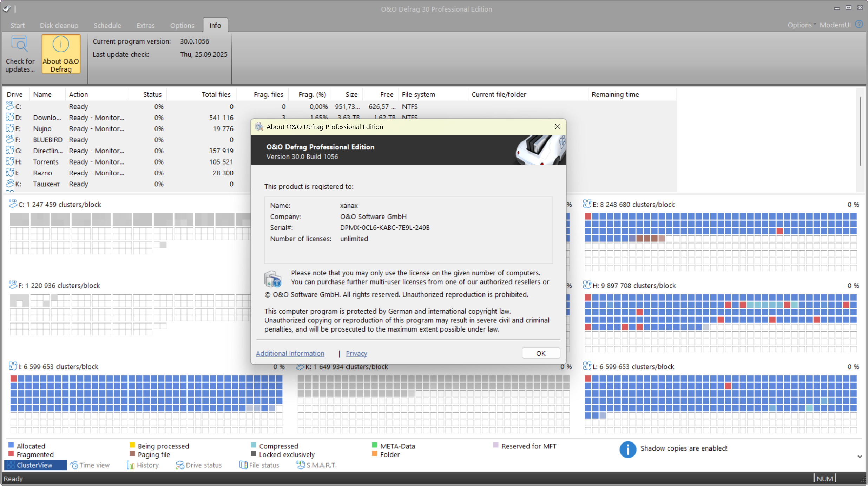The image size is (868, 486).
Task: Show the Drive status view
Action: (x=199, y=465)
